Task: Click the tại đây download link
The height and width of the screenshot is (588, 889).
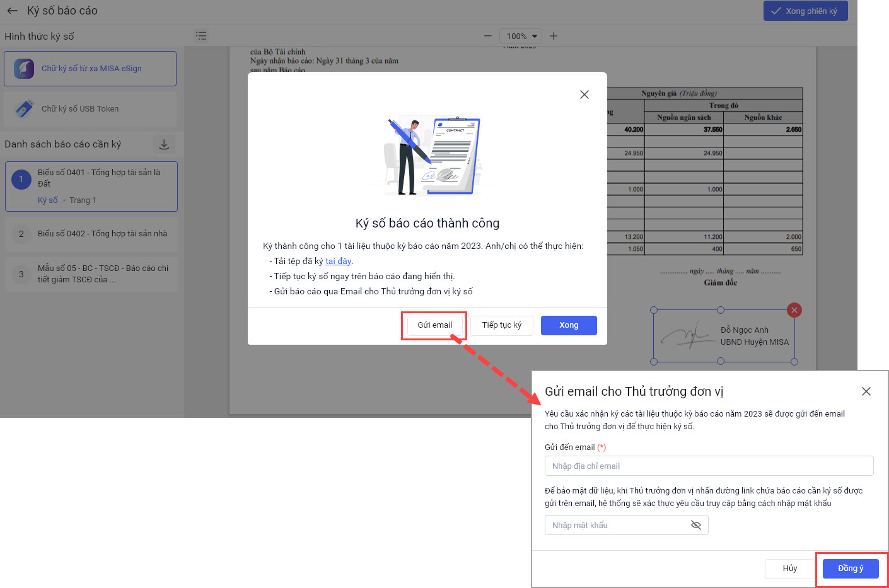Action: pos(339,261)
